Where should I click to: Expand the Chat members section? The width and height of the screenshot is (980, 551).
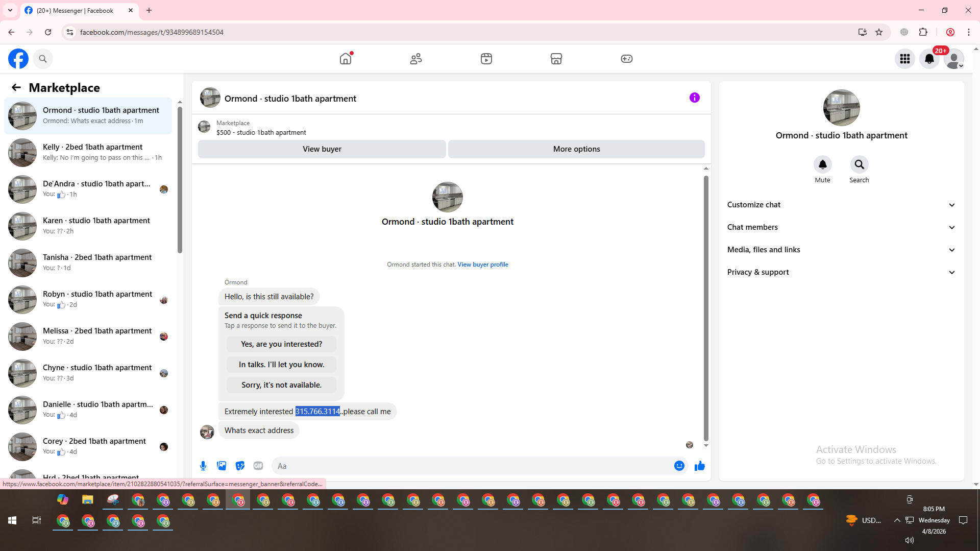[x=841, y=227]
